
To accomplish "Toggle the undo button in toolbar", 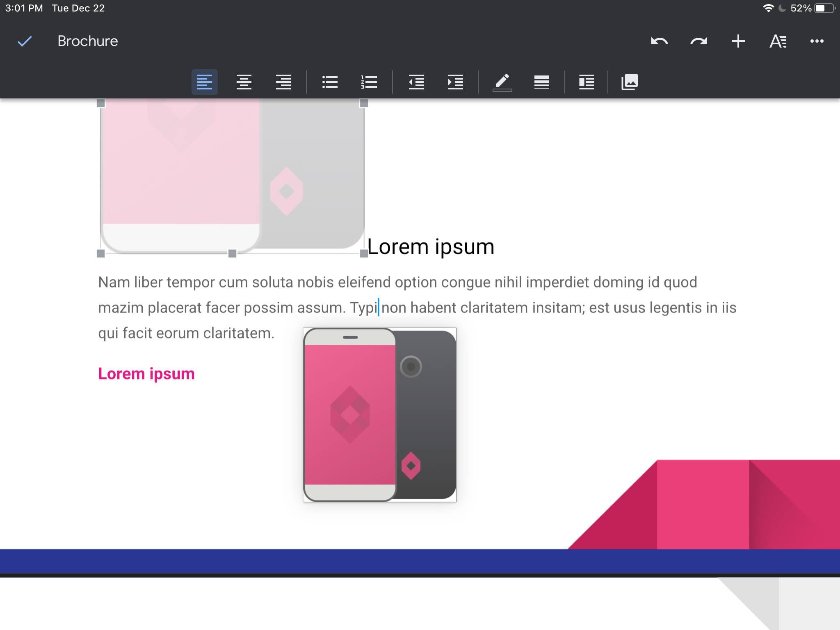I will (x=660, y=41).
